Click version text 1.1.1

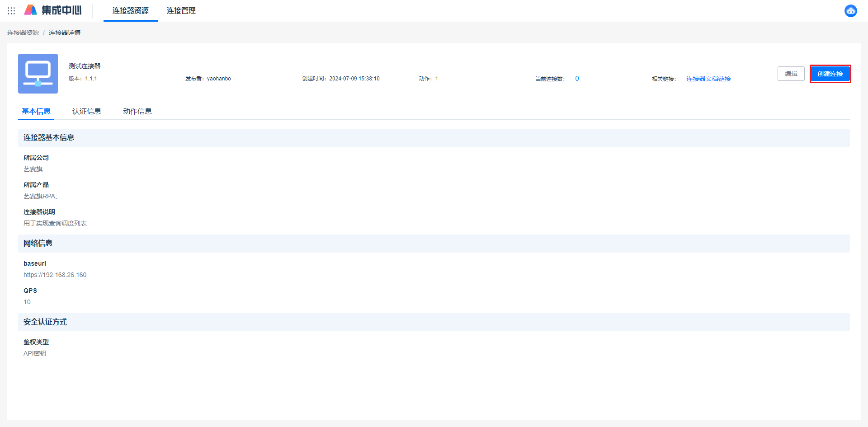(91, 79)
